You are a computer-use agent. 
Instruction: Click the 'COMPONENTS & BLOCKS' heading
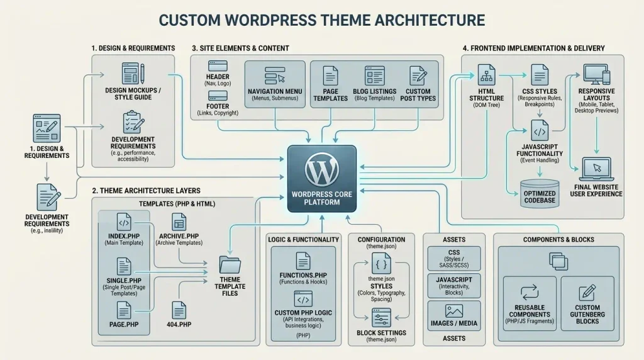(x=558, y=240)
